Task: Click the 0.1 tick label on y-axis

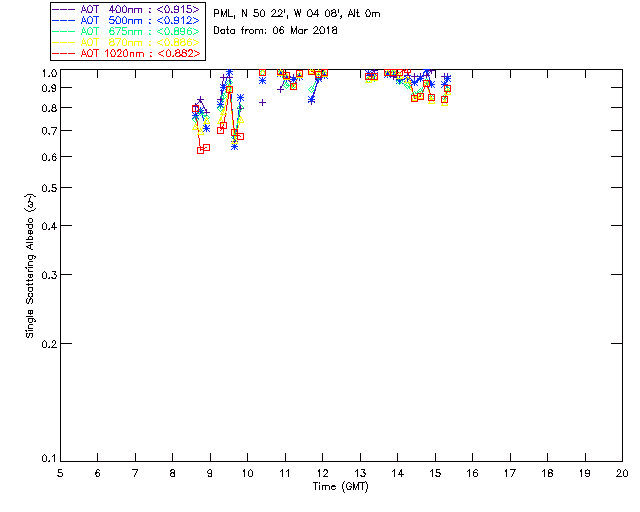Action: 46,459
